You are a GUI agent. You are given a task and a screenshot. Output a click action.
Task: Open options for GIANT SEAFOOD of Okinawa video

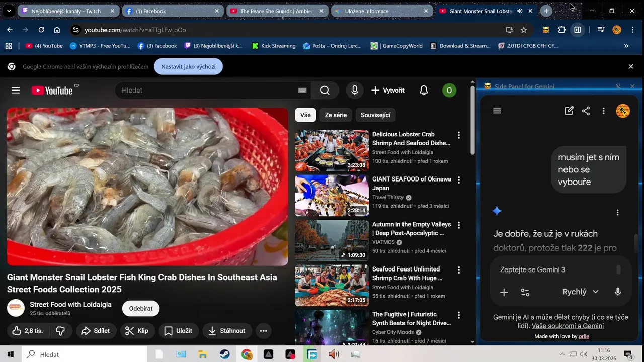point(458,180)
